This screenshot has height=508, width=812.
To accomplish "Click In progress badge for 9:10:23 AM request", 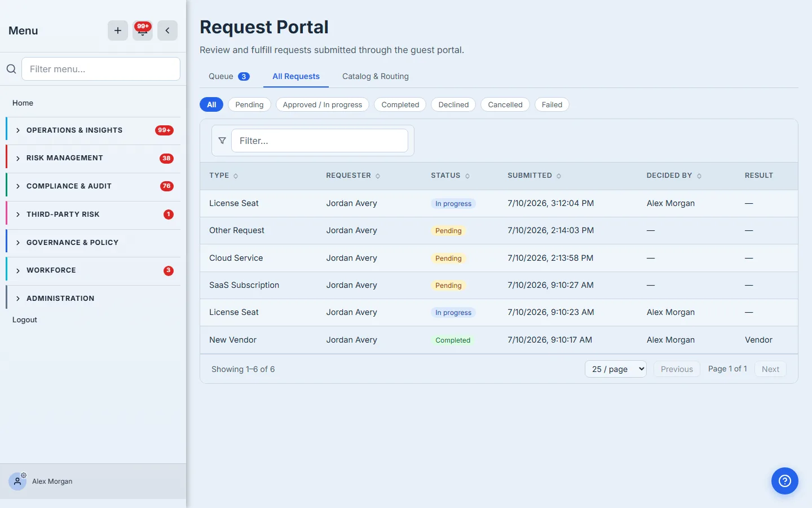I will click(x=453, y=313).
